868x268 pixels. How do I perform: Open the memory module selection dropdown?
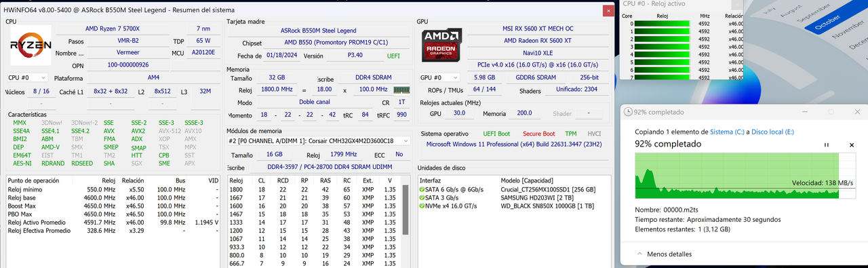pos(319,141)
